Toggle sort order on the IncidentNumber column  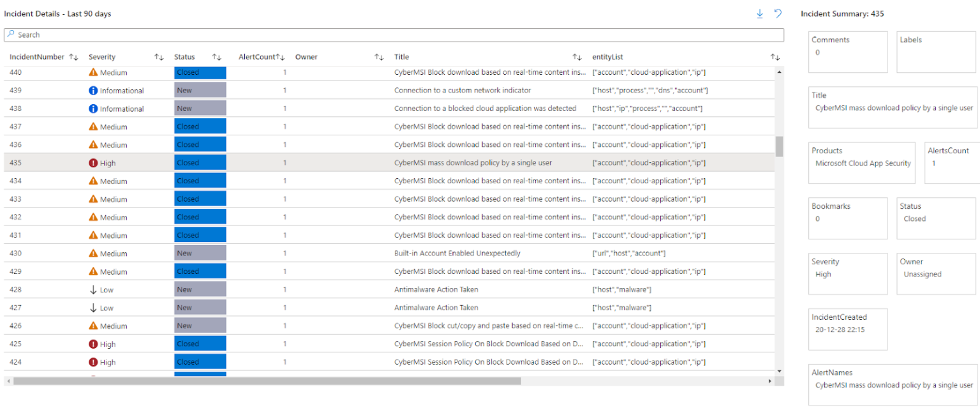pyautogui.click(x=73, y=57)
